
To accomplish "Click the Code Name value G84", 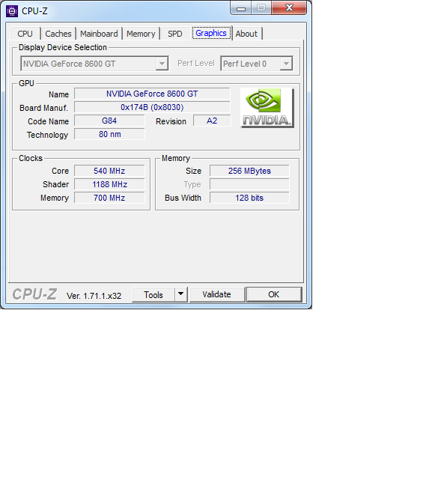I will [109, 121].
